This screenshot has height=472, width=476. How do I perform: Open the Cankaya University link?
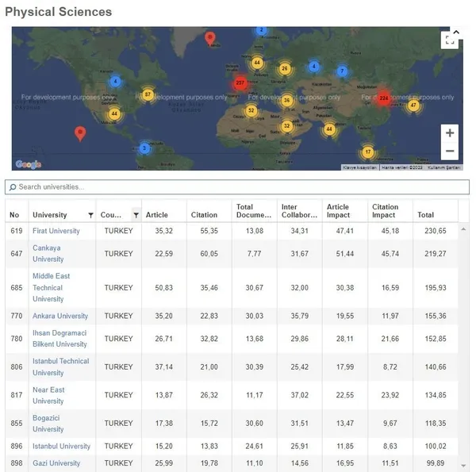tap(48, 254)
